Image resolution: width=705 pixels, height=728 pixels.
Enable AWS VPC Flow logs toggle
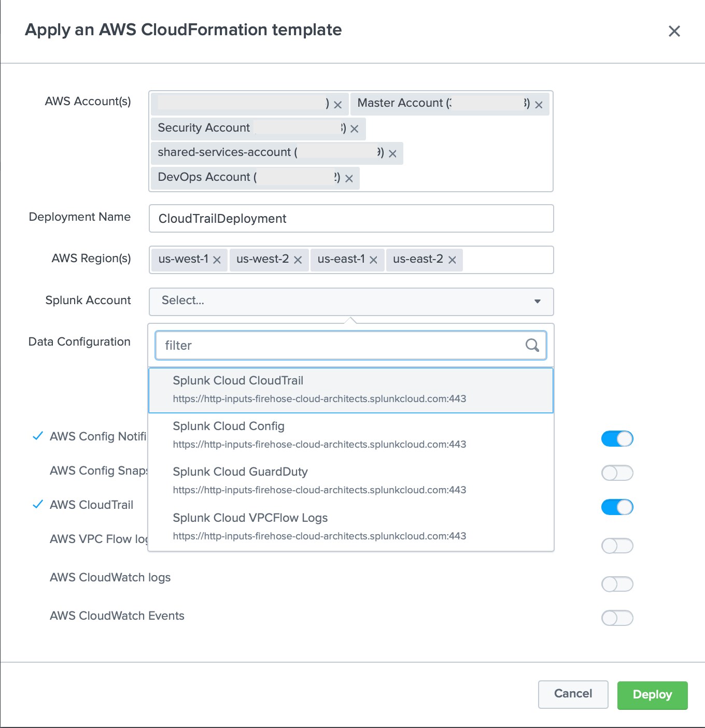[617, 546]
